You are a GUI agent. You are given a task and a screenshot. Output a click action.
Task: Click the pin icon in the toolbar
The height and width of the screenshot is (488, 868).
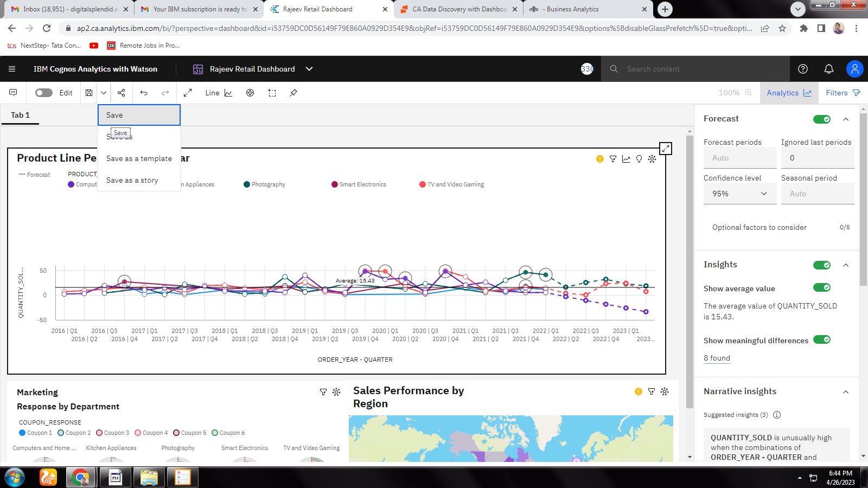pos(293,93)
